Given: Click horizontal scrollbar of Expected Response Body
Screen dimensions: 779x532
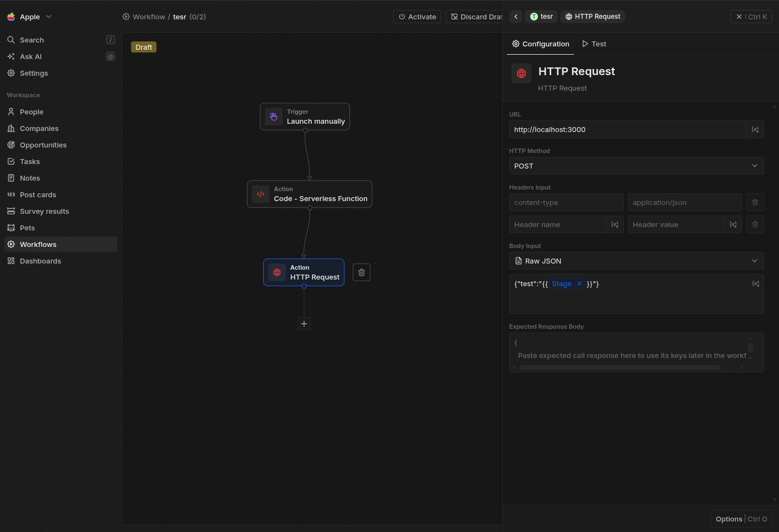Looking at the screenshot, I should (x=620, y=367).
